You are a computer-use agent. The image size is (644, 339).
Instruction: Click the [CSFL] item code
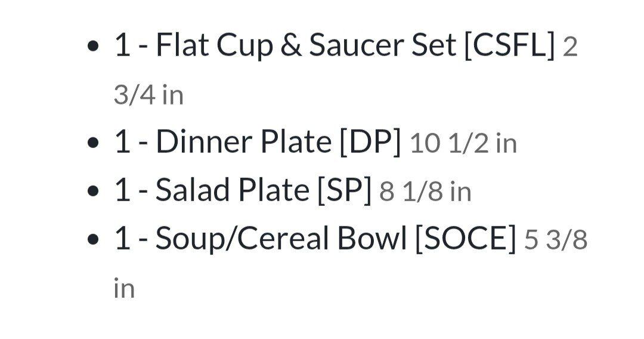pyautogui.click(x=509, y=47)
